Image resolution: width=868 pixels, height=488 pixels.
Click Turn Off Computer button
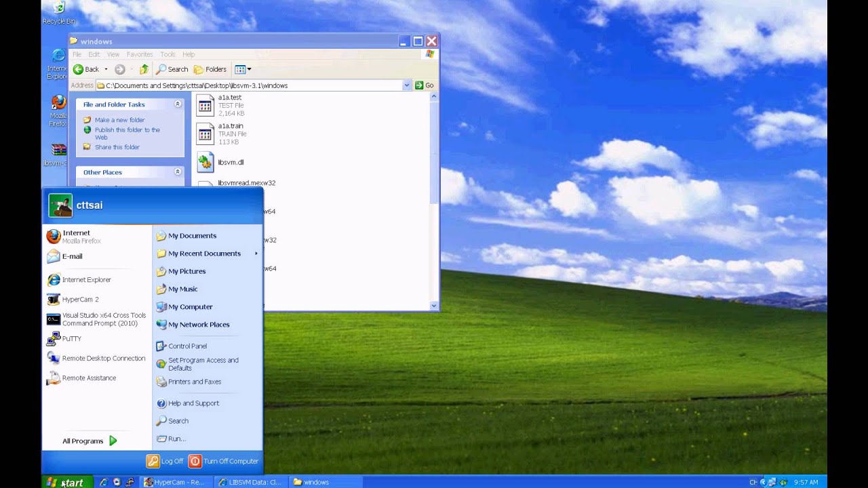pos(224,461)
